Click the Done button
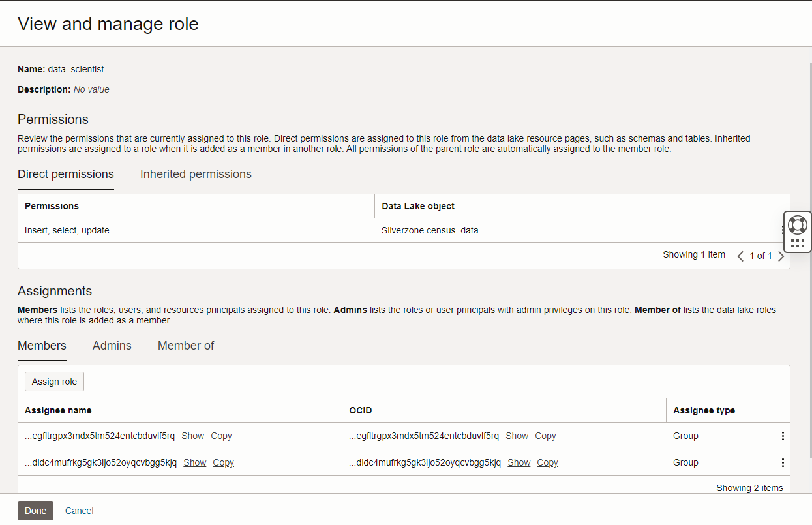This screenshot has width=812, height=525. [35, 511]
